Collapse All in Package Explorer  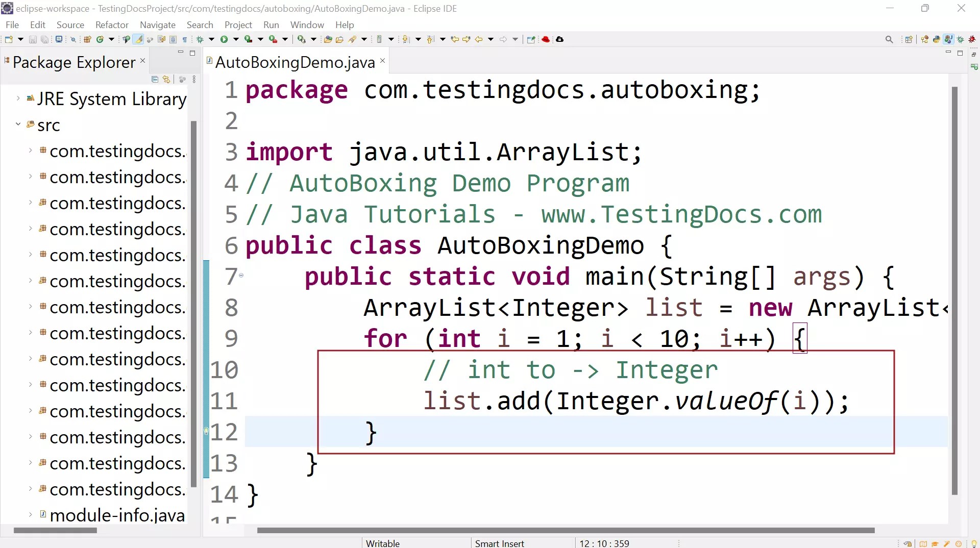(x=155, y=79)
